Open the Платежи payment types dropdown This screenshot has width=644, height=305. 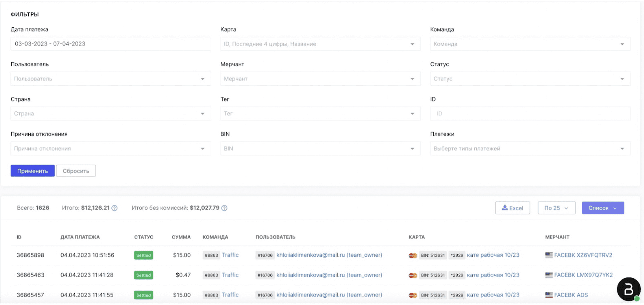tap(530, 149)
